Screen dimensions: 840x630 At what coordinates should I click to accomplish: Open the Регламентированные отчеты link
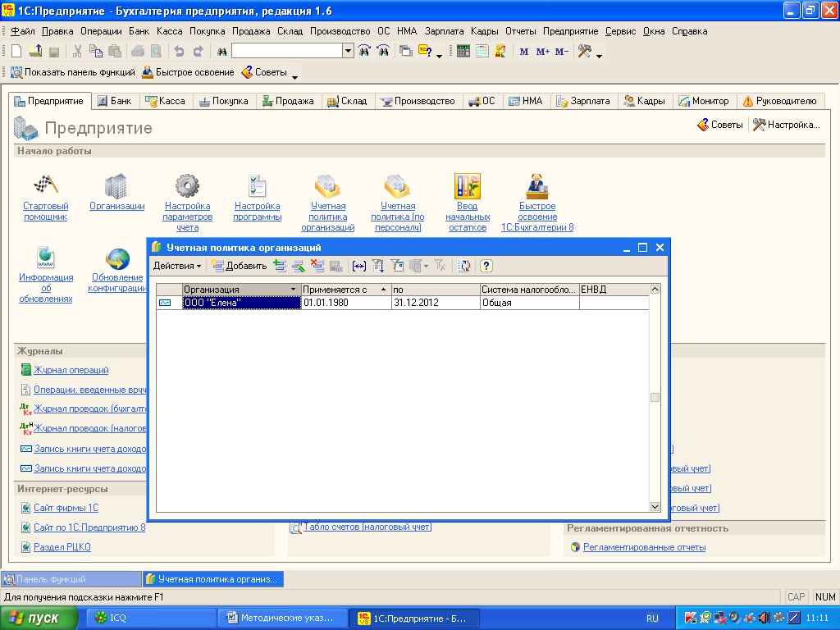644,547
